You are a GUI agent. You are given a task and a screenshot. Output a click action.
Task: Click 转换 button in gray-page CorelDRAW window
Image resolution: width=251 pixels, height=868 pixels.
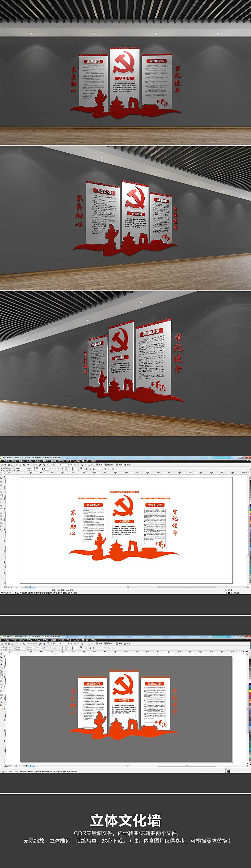[x=119, y=643]
